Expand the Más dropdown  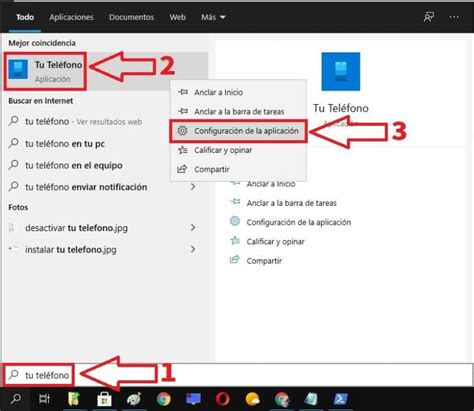click(213, 17)
